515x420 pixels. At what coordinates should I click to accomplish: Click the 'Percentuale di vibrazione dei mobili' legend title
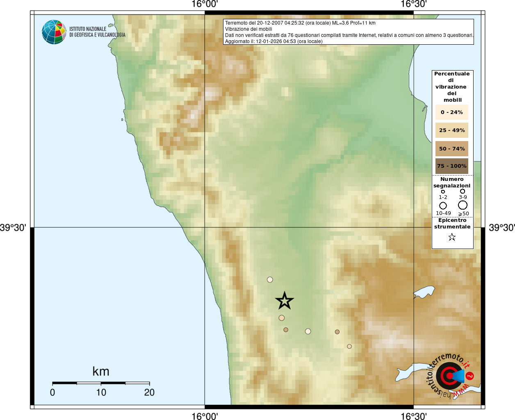tap(452, 87)
